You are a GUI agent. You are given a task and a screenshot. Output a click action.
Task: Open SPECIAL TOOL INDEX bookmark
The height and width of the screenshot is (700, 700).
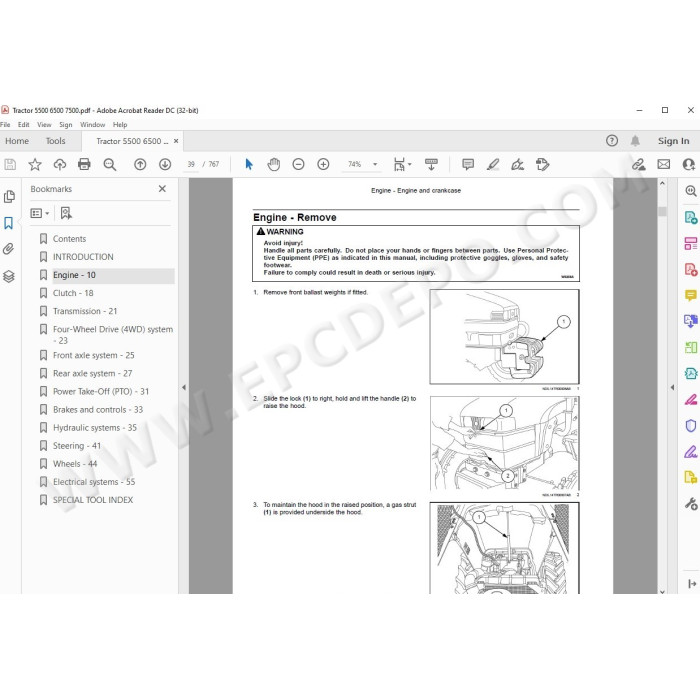(93, 500)
